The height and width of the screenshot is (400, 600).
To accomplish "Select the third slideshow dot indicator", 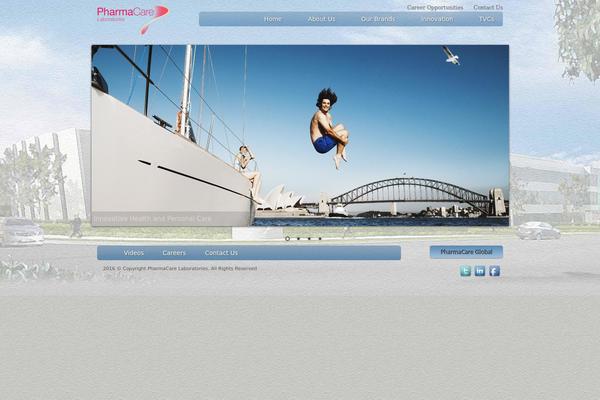I will pos(309,238).
